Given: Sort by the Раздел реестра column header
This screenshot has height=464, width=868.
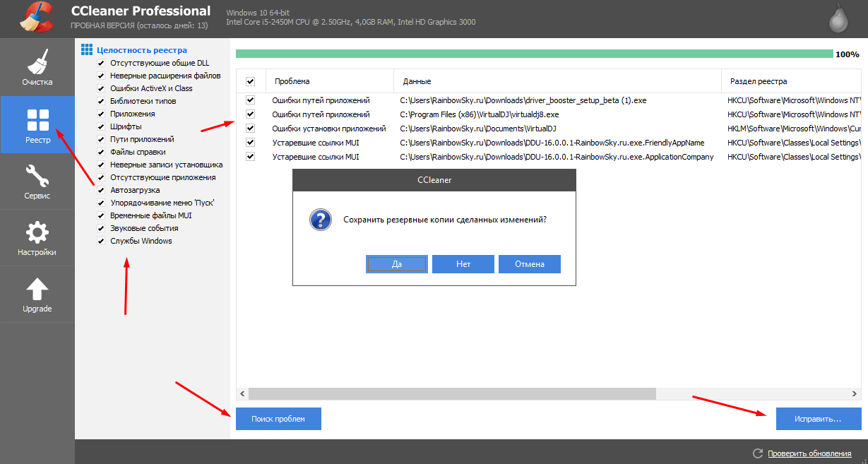Looking at the screenshot, I should (791, 81).
